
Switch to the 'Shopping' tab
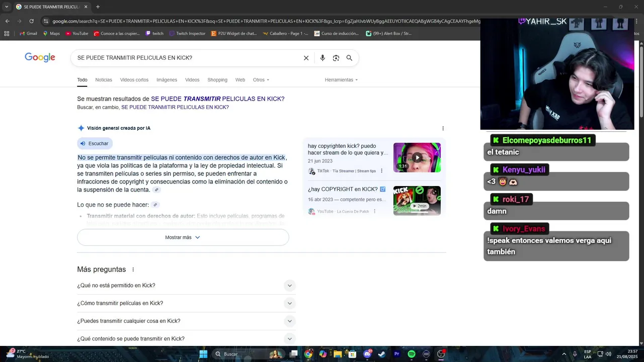pyautogui.click(x=217, y=80)
